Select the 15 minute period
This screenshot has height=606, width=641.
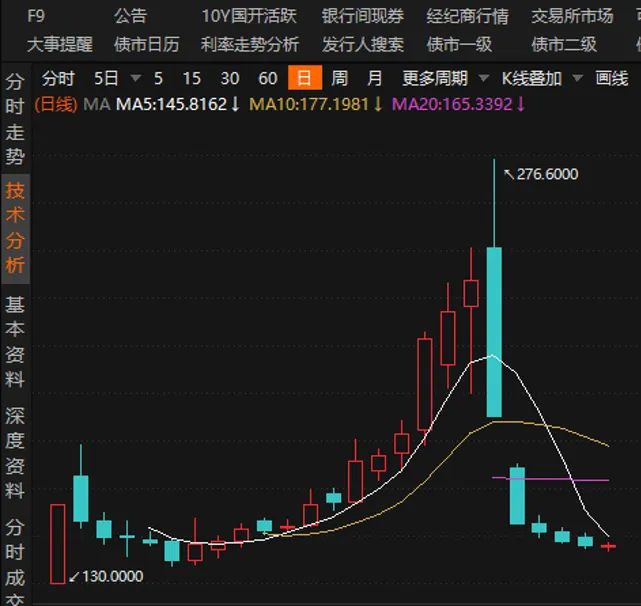[192, 78]
